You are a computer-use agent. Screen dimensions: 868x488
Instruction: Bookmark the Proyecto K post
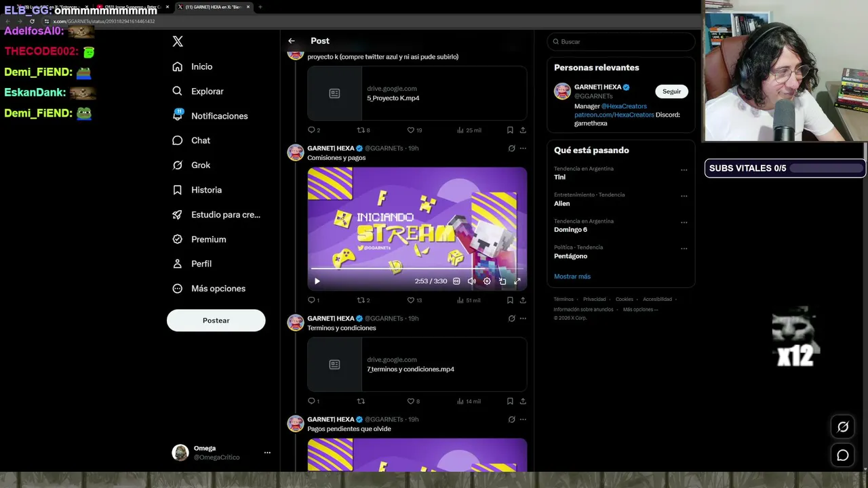pos(510,129)
